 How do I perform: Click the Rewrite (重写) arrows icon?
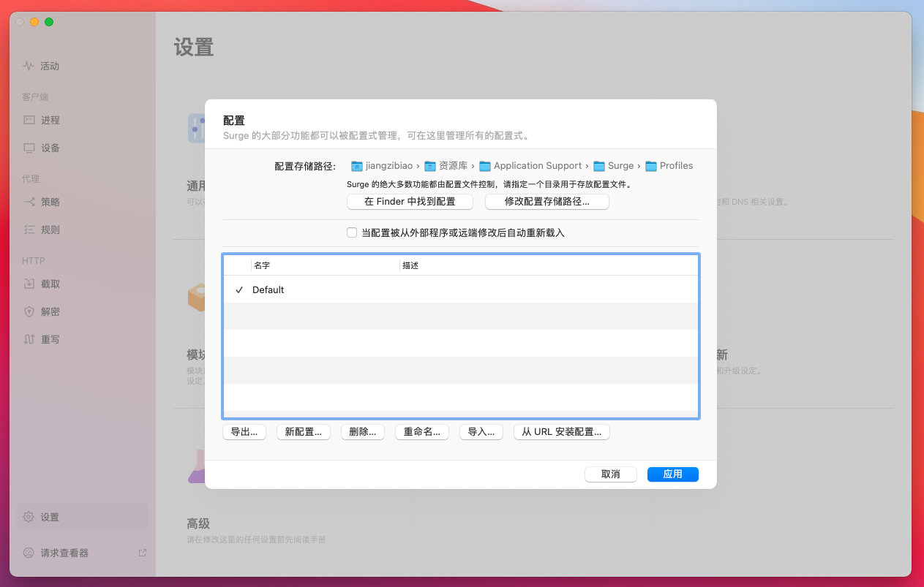tap(29, 339)
